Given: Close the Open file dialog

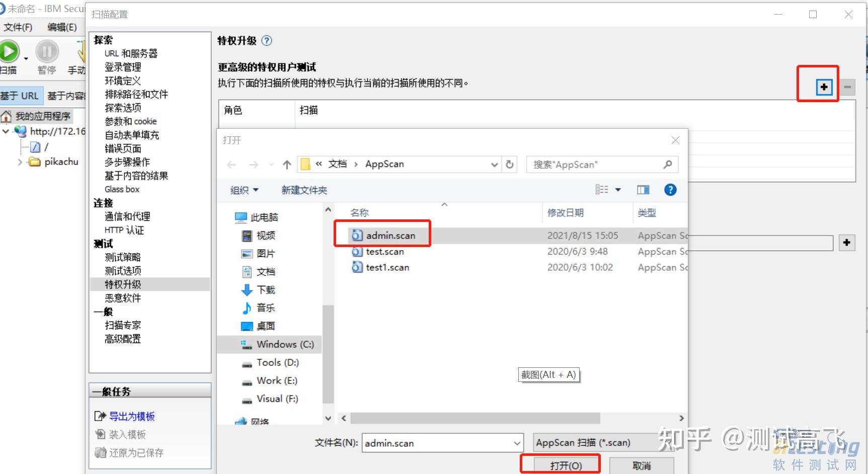Looking at the screenshot, I should [x=675, y=140].
